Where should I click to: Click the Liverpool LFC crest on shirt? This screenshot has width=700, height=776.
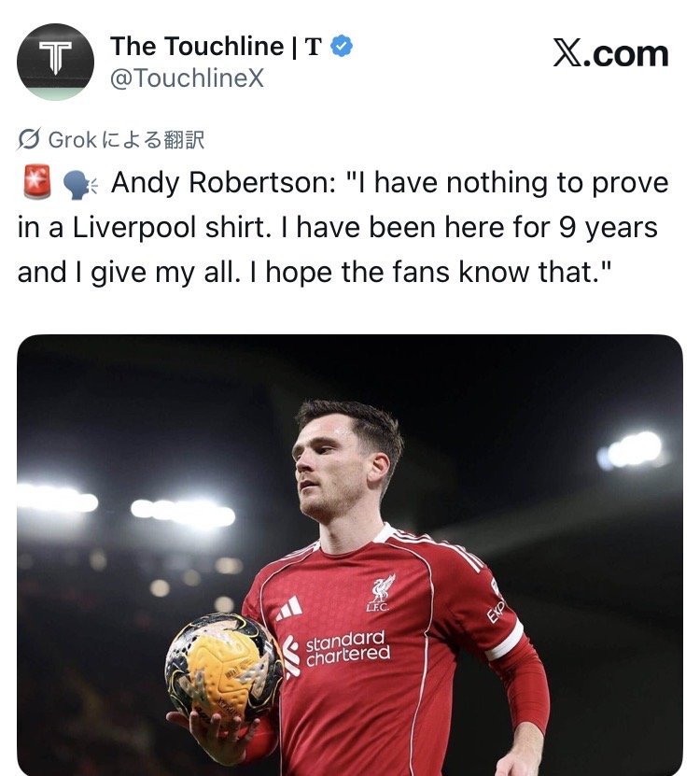point(381,593)
